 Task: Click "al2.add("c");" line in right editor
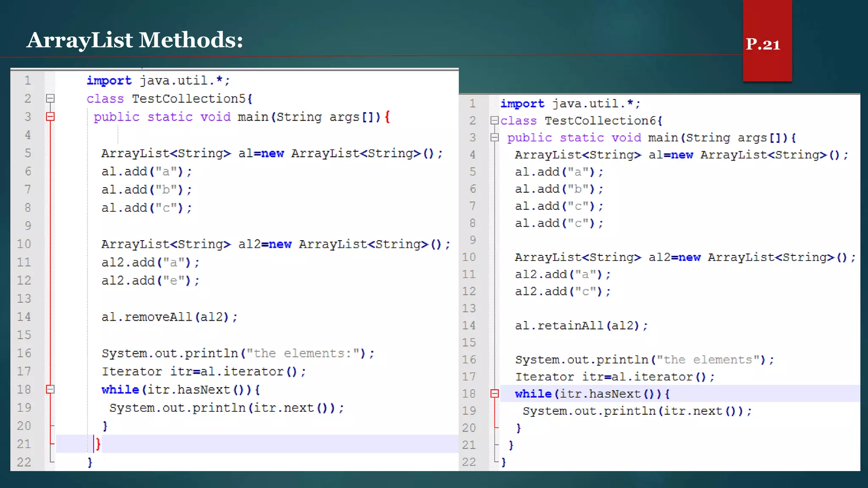563,291
